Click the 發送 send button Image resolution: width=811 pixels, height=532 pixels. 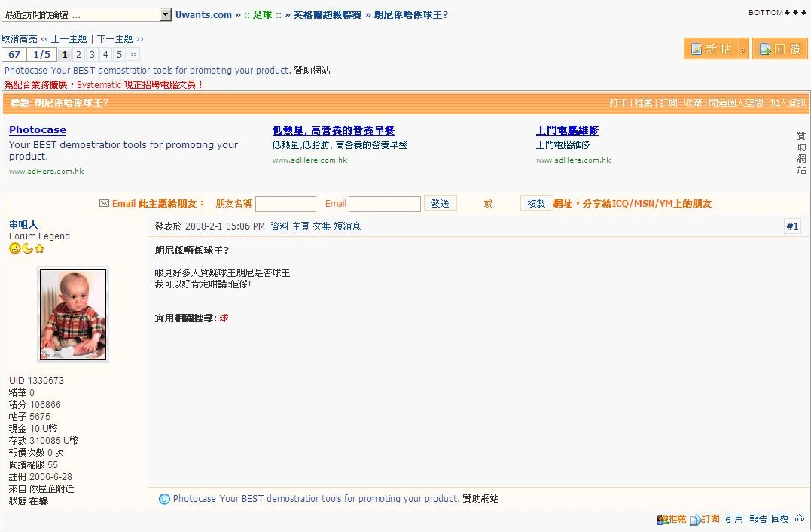tap(440, 203)
